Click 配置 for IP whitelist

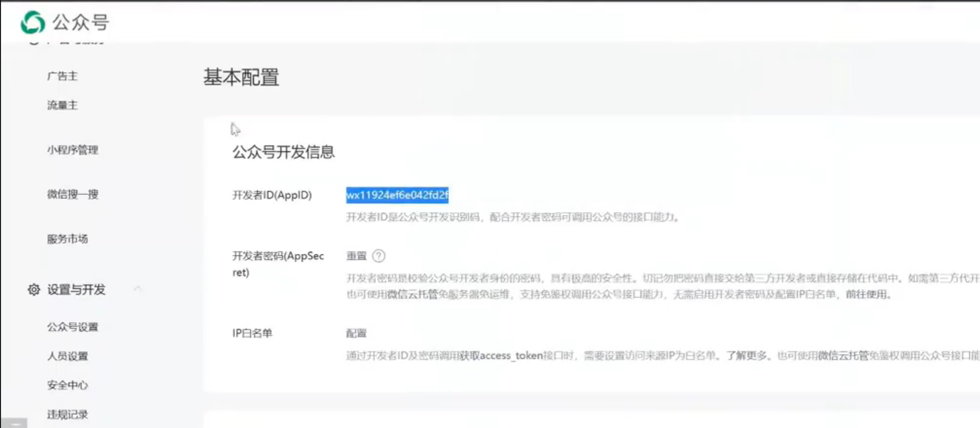click(356, 333)
